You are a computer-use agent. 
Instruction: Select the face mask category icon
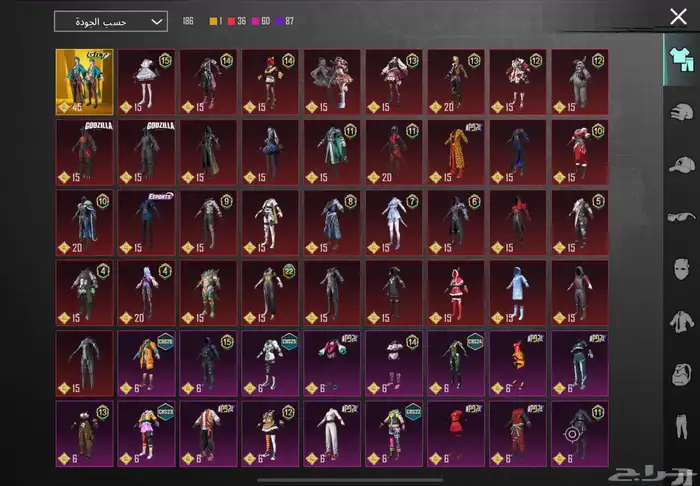pyautogui.click(x=680, y=269)
